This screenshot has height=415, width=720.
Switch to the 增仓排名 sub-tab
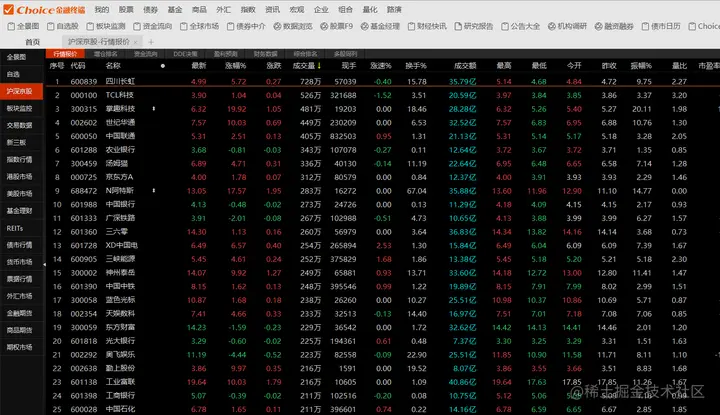pyautogui.click(x=106, y=54)
